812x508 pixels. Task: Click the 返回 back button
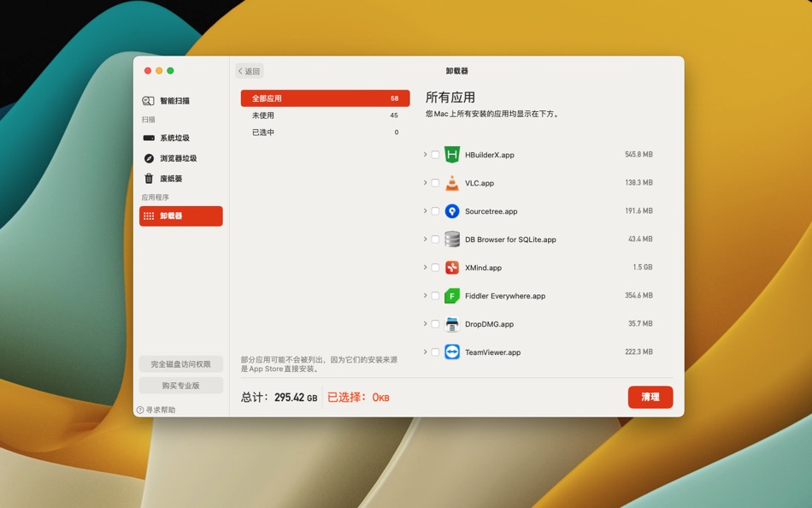tap(249, 71)
